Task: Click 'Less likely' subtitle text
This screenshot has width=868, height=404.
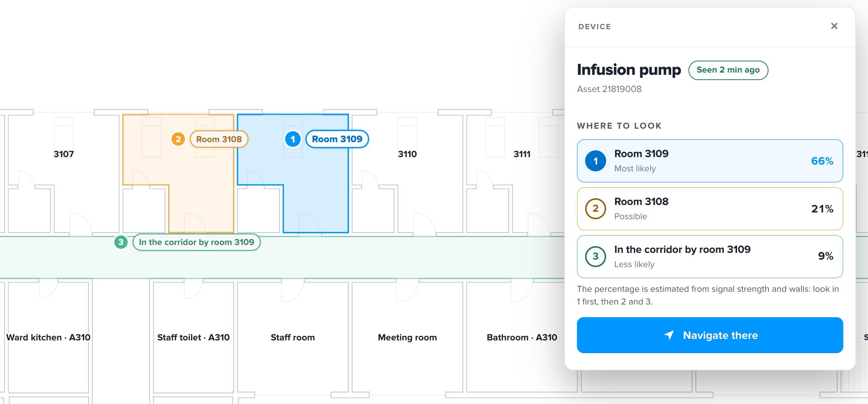Action: coord(634,264)
